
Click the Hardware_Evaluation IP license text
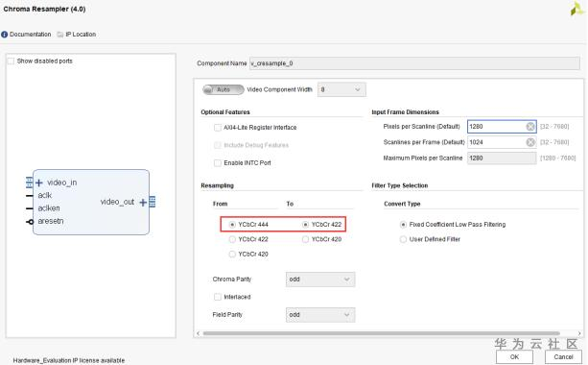coord(69,360)
